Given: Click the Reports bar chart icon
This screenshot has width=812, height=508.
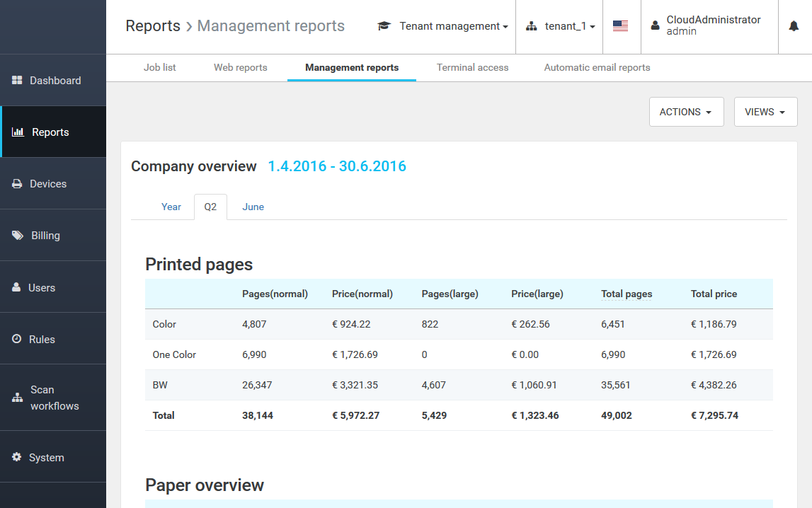Looking at the screenshot, I should point(18,132).
